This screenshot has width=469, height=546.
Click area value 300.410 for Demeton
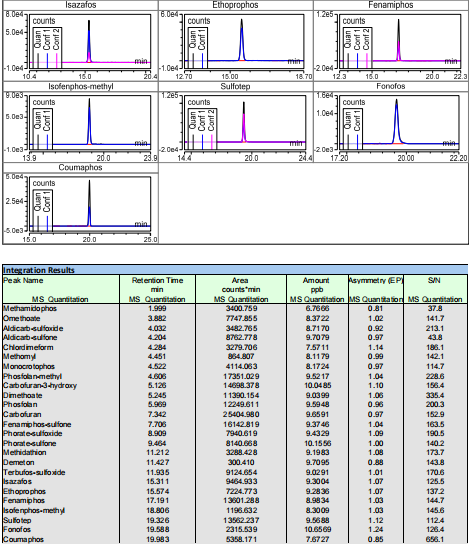tap(241, 462)
